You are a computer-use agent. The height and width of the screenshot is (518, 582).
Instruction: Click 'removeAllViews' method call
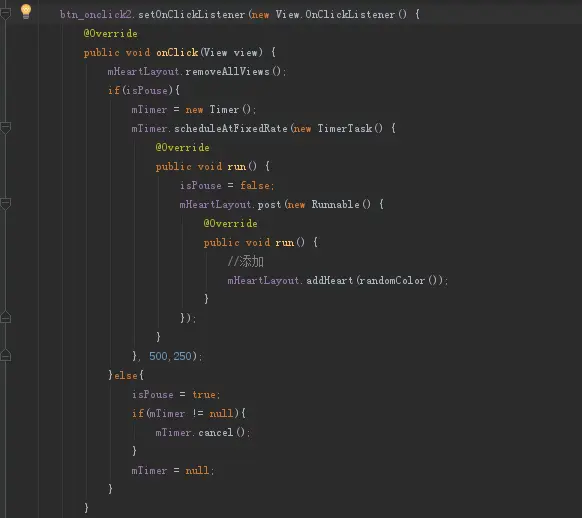point(227,72)
